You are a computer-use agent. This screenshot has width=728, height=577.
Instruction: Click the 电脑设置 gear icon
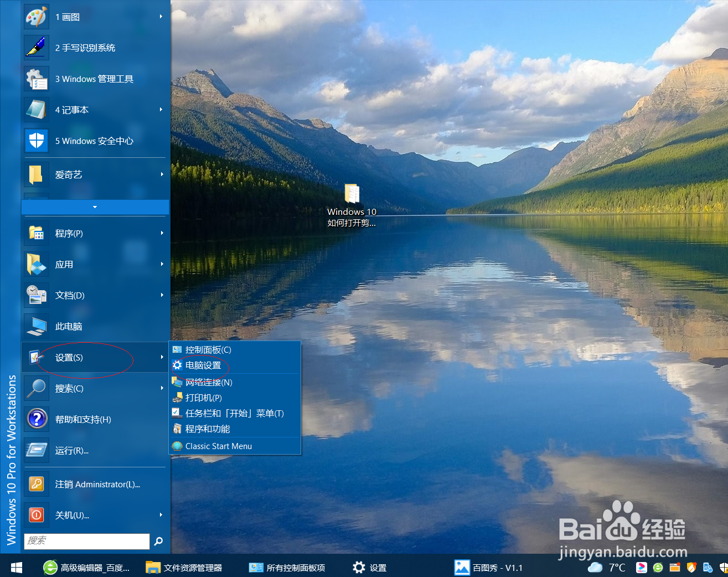(x=177, y=365)
